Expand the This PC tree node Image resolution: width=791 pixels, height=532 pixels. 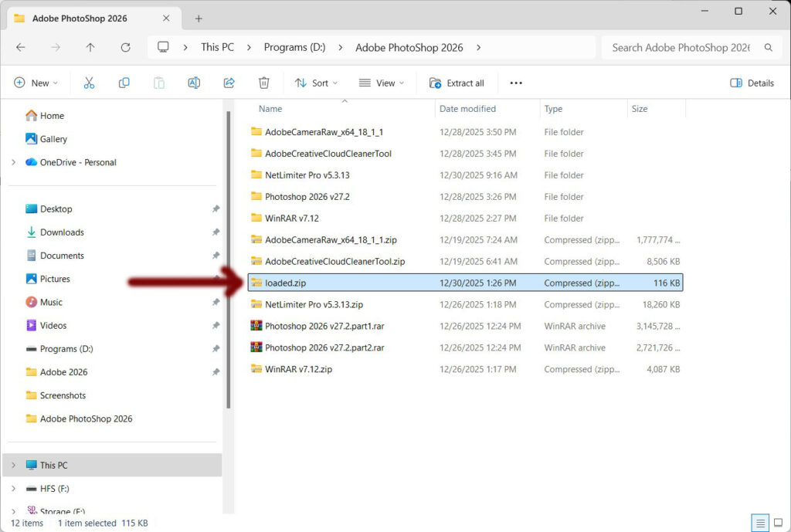tap(13, 465)
